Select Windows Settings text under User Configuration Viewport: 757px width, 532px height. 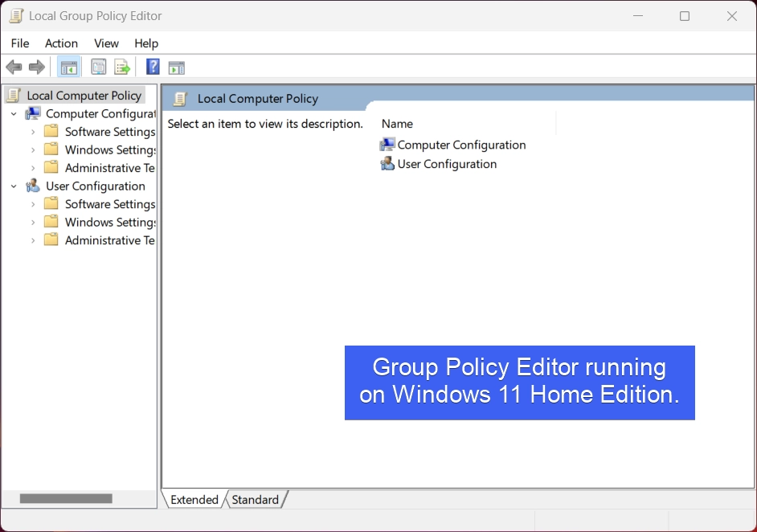(x=111, y=222)
